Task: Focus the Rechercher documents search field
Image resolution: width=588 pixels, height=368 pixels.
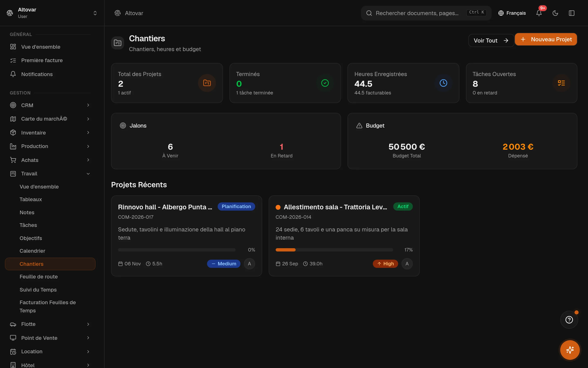Action: 426,13
